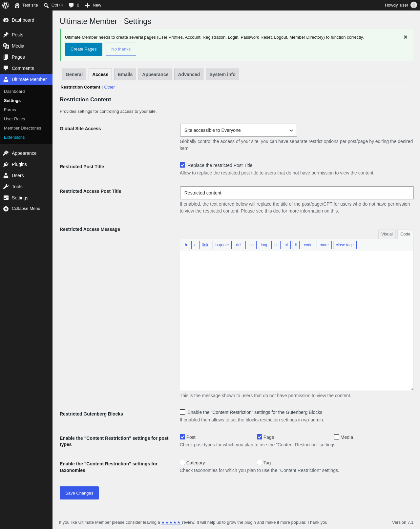Viewport: 420px width, 529px height.
Task: Click Save Changes
Action: (79, 493)
